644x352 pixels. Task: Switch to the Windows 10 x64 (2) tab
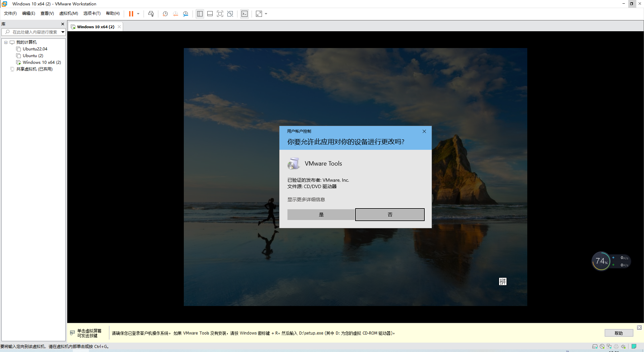(x=96, y=27)
